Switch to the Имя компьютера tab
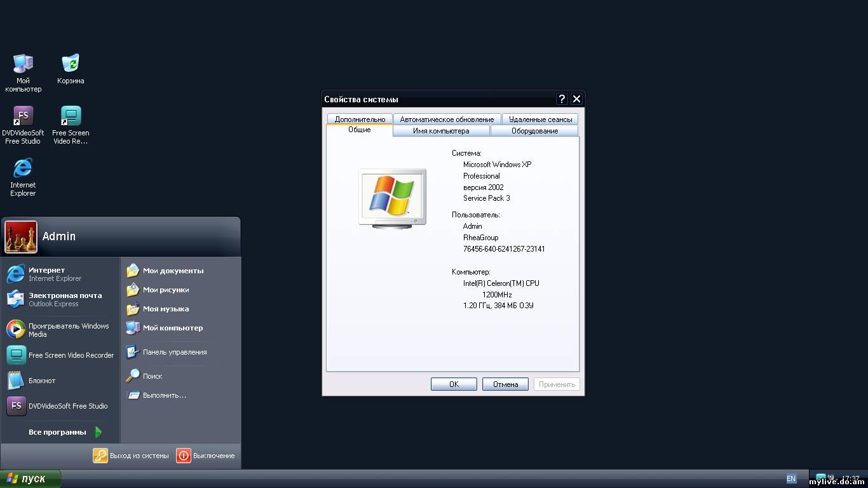Screen dimensions: 868x488 point(441,131)
